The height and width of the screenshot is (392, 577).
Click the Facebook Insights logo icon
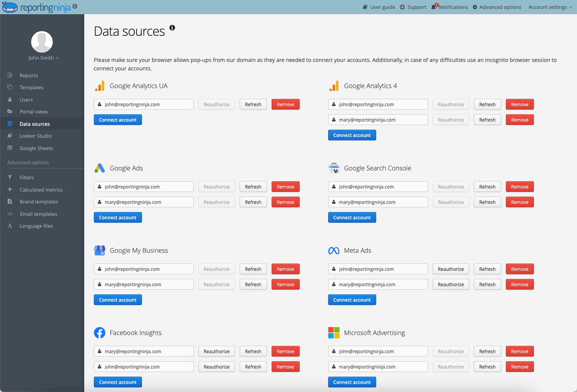click(100, 333)
